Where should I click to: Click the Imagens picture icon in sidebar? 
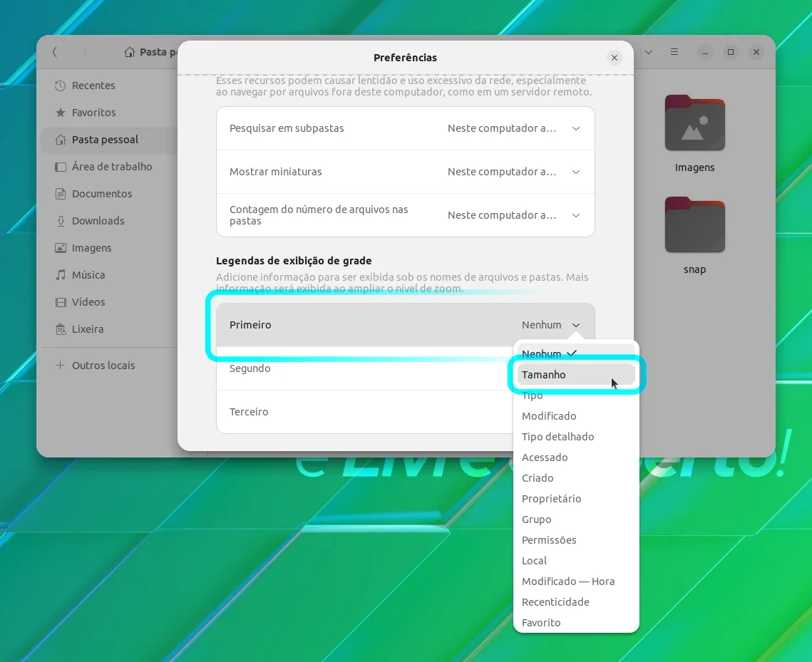(61, 248)
